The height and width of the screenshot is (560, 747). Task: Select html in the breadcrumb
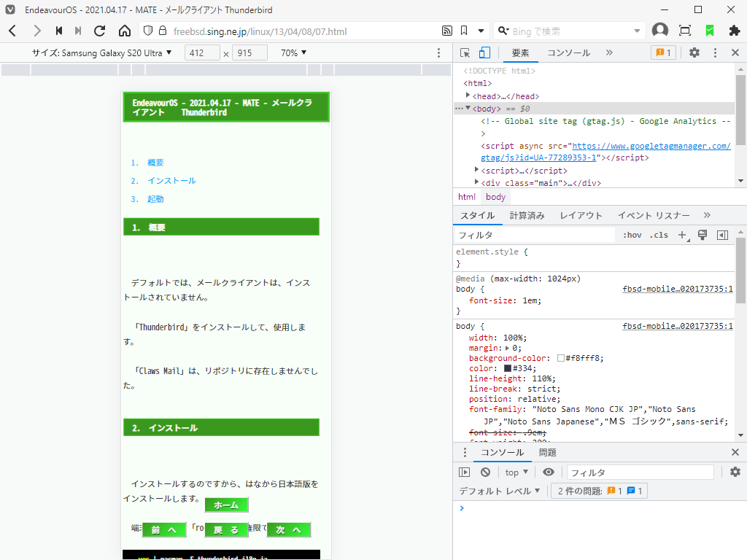click(x=467, y=197)
